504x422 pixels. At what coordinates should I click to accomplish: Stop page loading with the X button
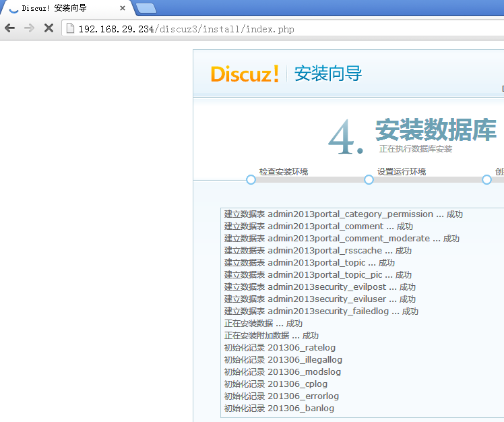coord(49,28)
